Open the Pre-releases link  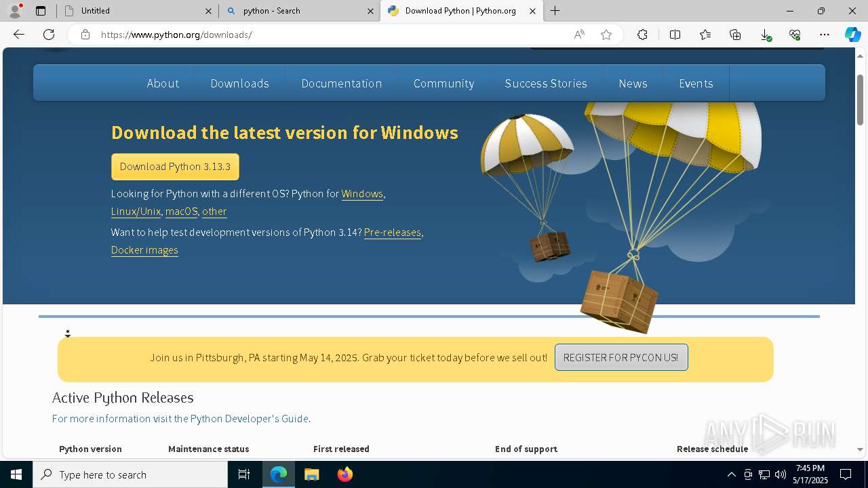pos(393,232)
